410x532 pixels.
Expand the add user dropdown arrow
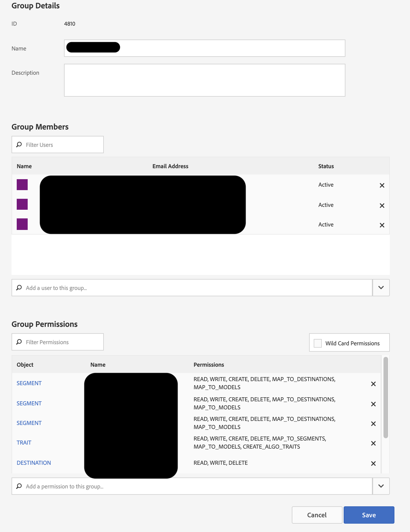[381, 288]
